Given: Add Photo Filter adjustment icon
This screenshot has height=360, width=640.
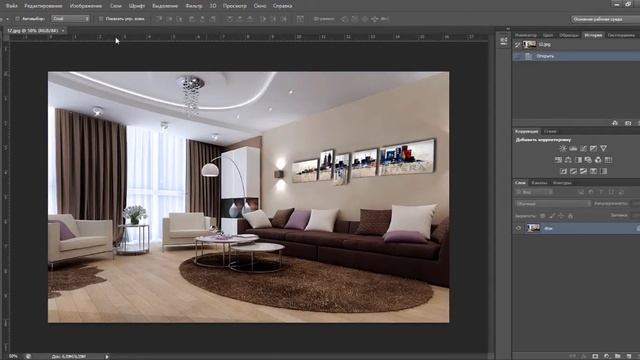Looking at the screenshot, I should (588, 160).
